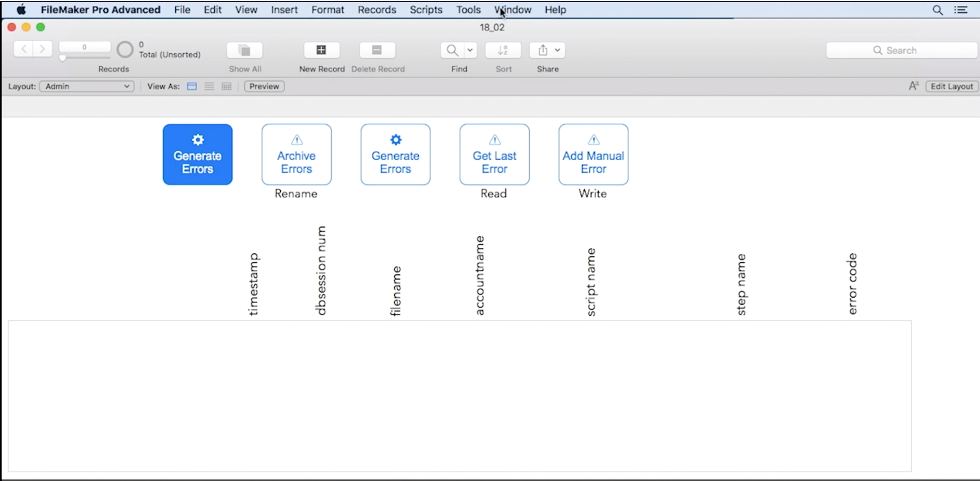Viewport: 980px width, 481px height.
Task: Open the Records menu
Action: [377, 10]
